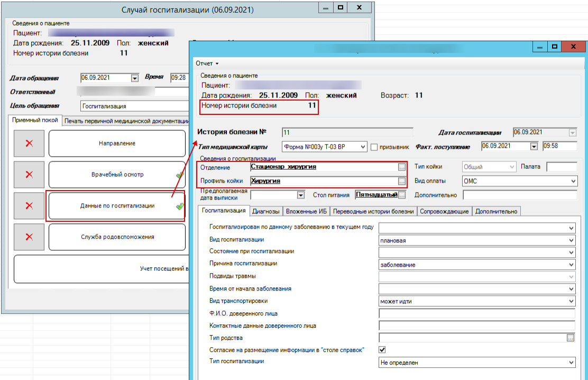Click the red X beside Данные по госпитализации
The image size is (588, 380).
coord(29,206)
